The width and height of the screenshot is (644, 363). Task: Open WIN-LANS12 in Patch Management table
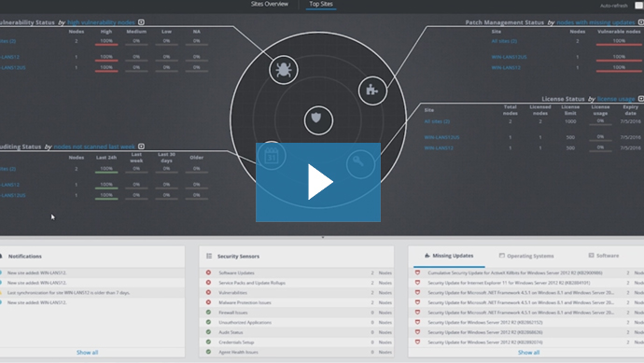[506, 68]
